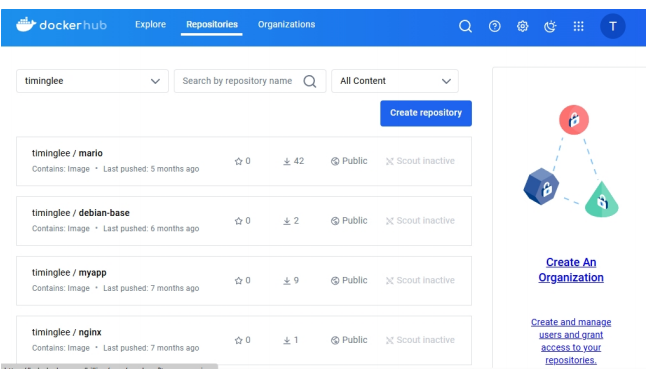Click 'Last pushed: 6 months ago' text
This screenshot has height=369, width=651.
pos(151,229)
